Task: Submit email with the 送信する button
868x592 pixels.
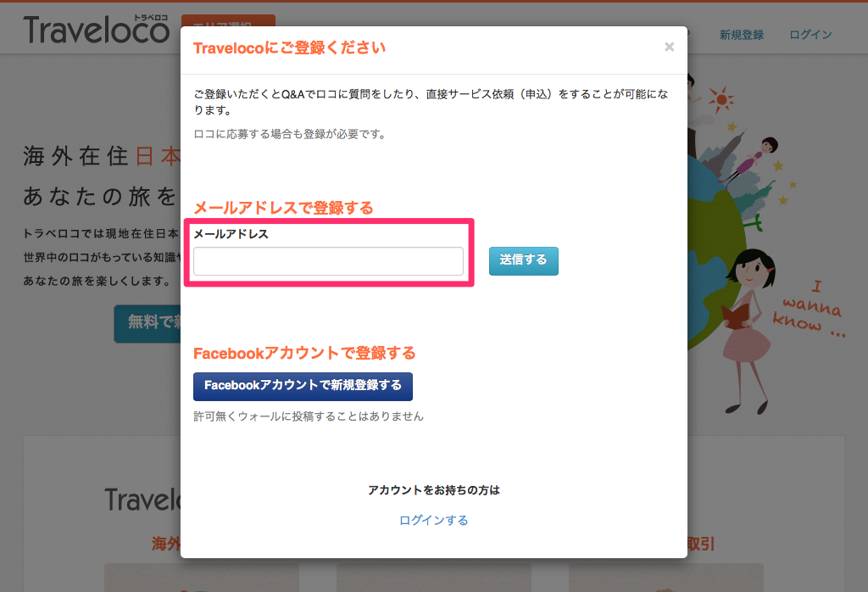Action: click(x=523, y=261)
